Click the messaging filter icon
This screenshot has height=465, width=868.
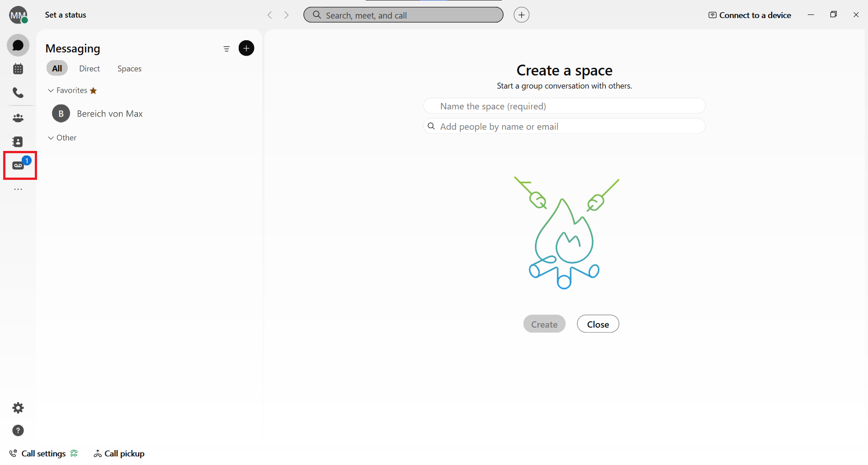pyautogui.click(x=226, y=49)
